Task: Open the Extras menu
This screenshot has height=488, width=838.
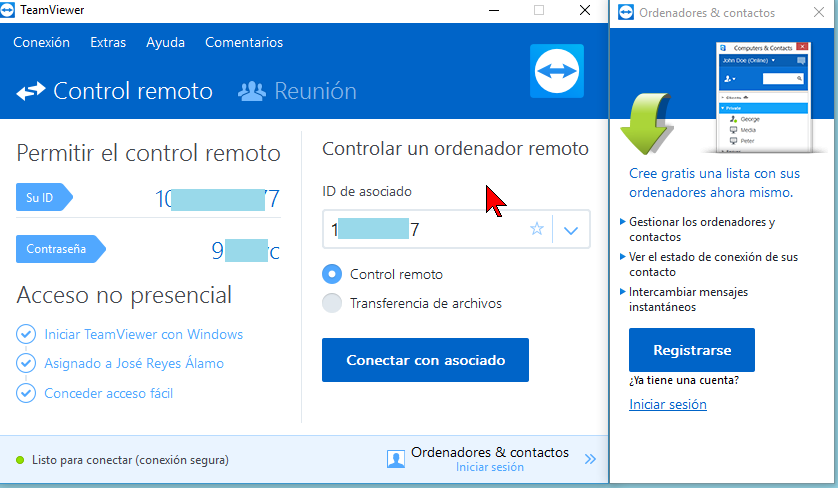Action: point(108,42)
